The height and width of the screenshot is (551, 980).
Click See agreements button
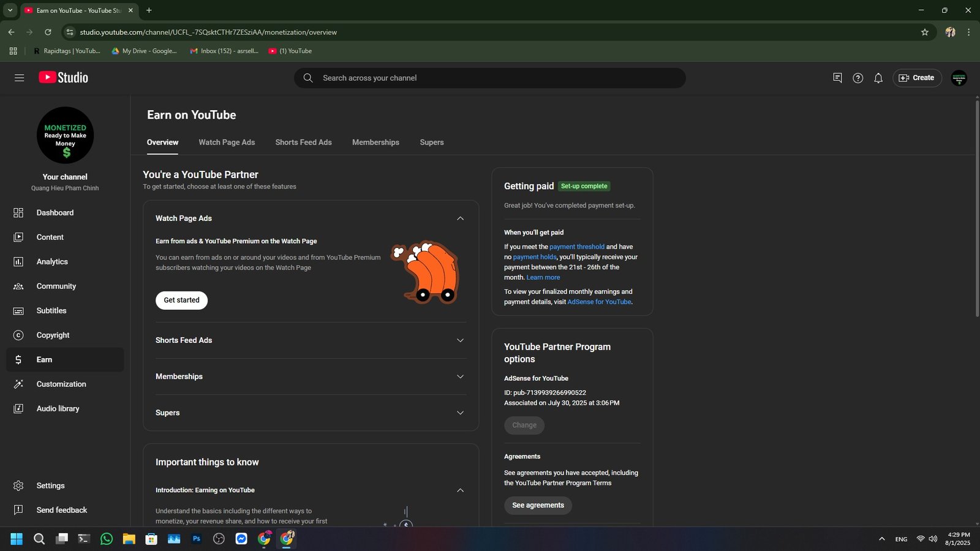click(538, 505)
